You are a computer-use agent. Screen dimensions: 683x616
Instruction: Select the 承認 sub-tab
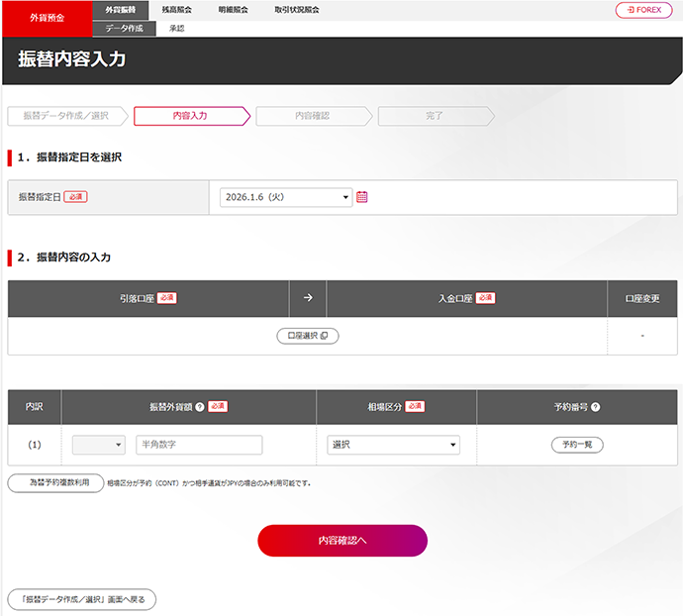[176, 29]
